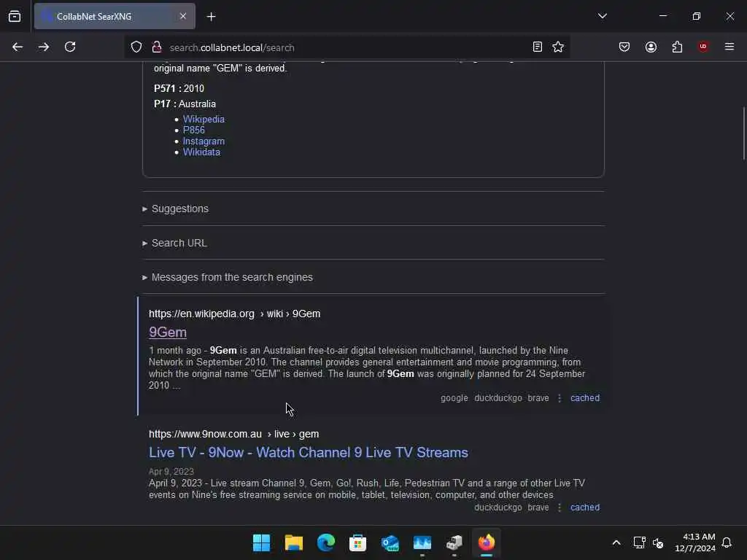Open the Firefox application menu
The width and height of the screenshot is (747, 560).
click(x=729, y=47)
